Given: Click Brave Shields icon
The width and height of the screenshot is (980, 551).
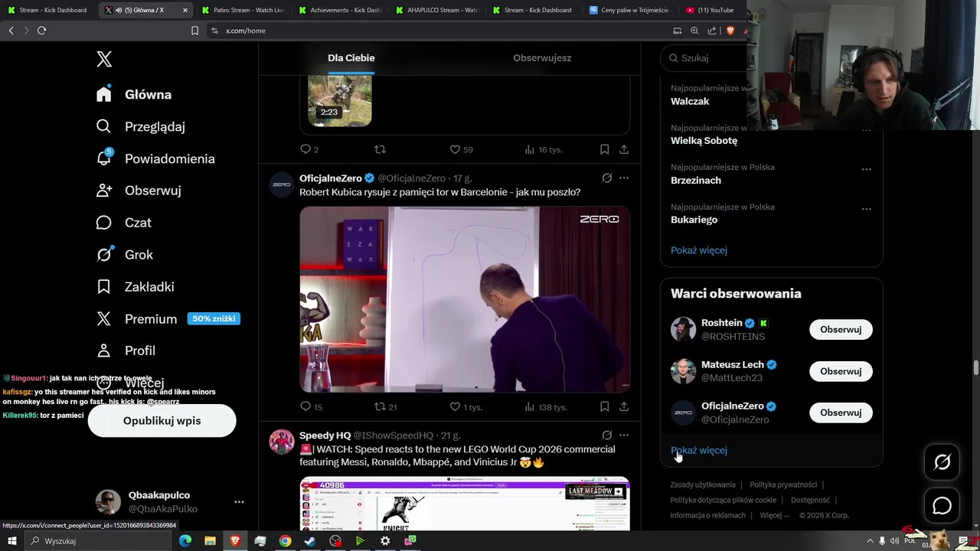Looking at the screenshot, I should (x=730, y=31).
